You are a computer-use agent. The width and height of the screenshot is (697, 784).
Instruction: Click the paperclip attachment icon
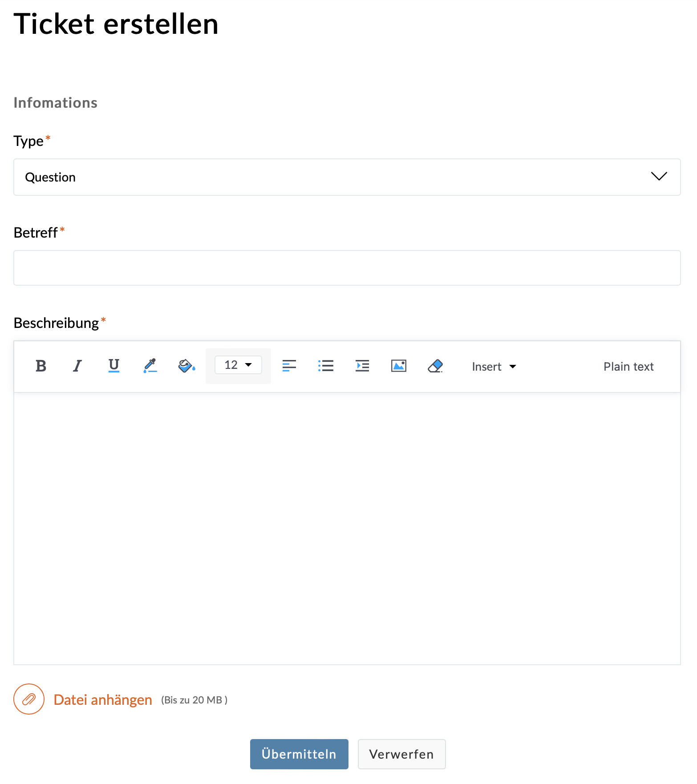point(29,699)
